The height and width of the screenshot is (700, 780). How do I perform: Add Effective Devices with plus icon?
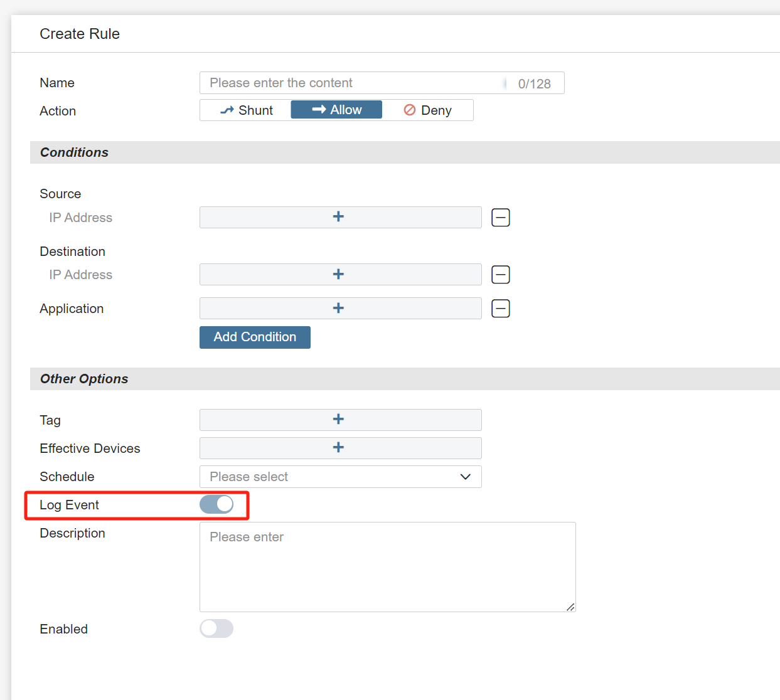pos(339,448)
